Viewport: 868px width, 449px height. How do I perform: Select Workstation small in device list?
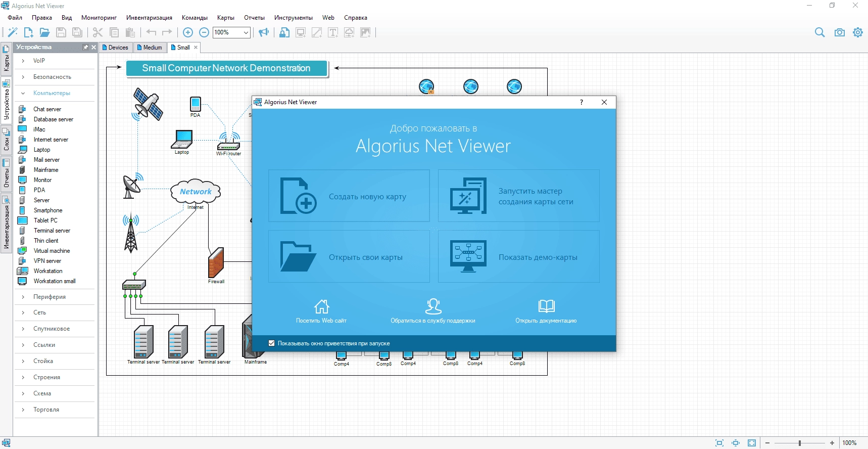[55, 281]
